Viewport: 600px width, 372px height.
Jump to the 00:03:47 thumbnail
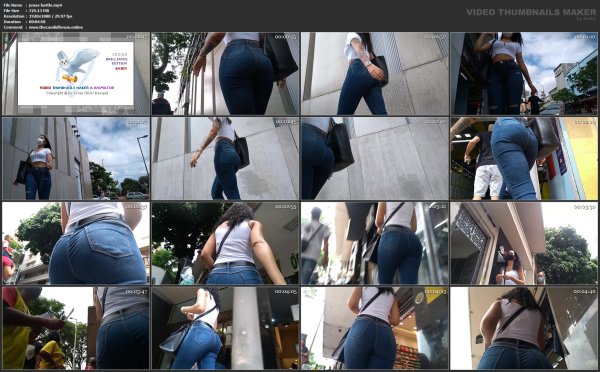[76, 328]
